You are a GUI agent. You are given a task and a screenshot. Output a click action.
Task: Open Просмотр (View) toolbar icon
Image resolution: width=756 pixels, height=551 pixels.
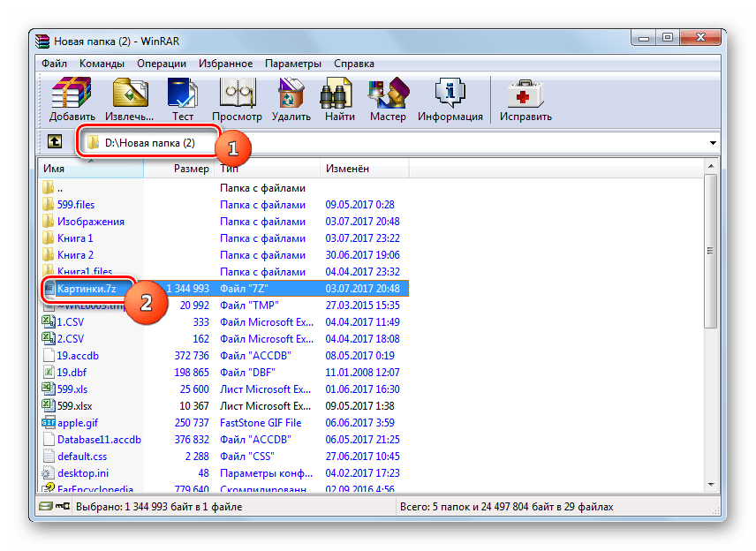coord(237,92)
